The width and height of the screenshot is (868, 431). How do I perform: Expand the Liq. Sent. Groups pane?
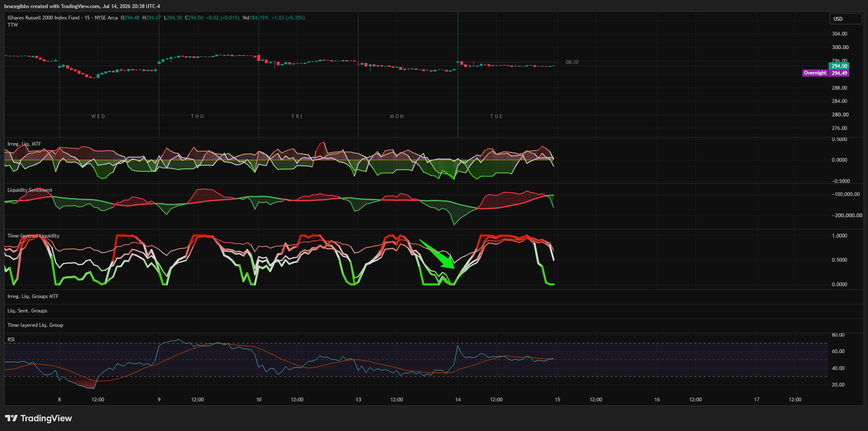pyautogui.click(x=28, y=311)
